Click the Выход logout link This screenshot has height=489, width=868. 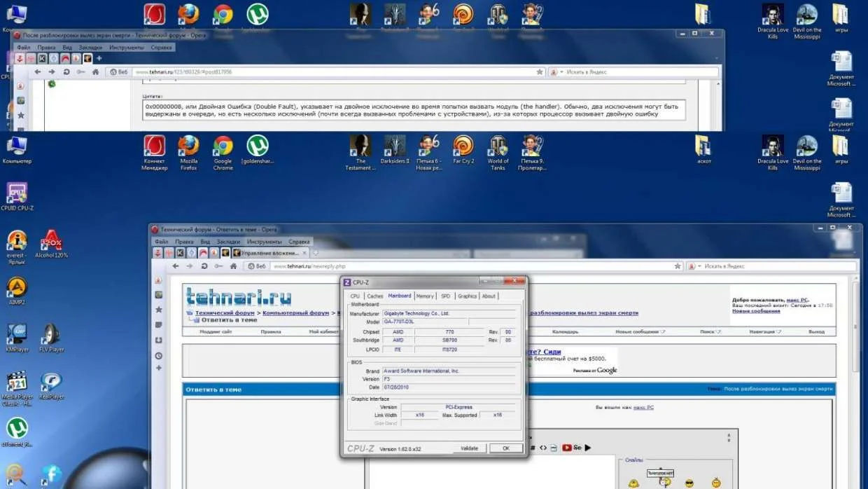coord(816,331)
